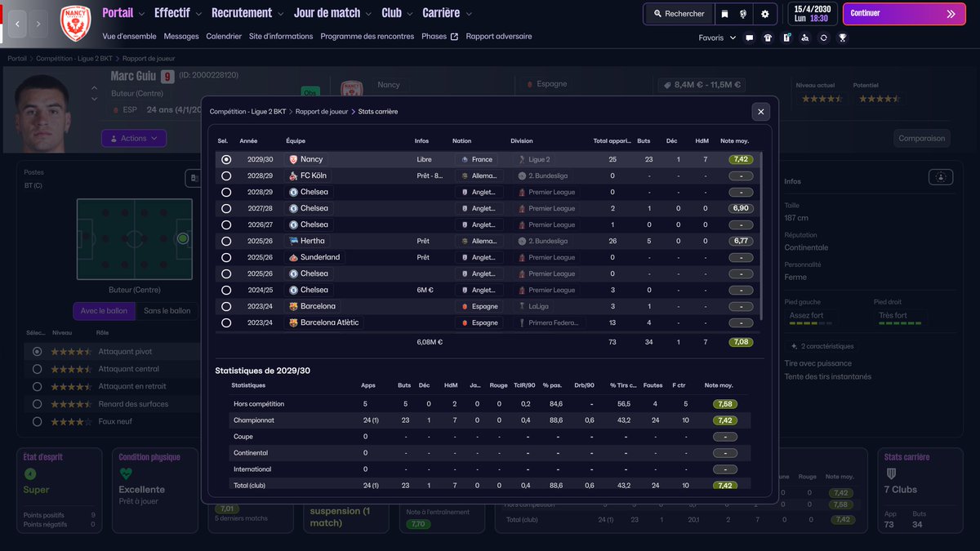Expand the Effectif menu chevron
The image size is (980, 551).
199,14
